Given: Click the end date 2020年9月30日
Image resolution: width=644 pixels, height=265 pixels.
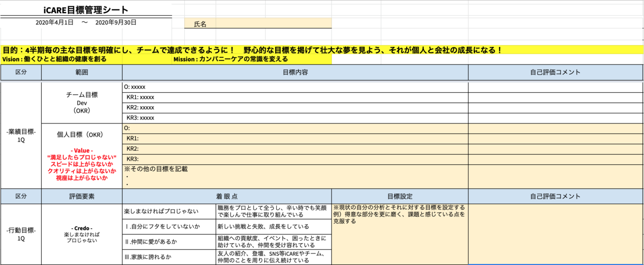Looking at the screenshot, I should [x=116, y=22].
